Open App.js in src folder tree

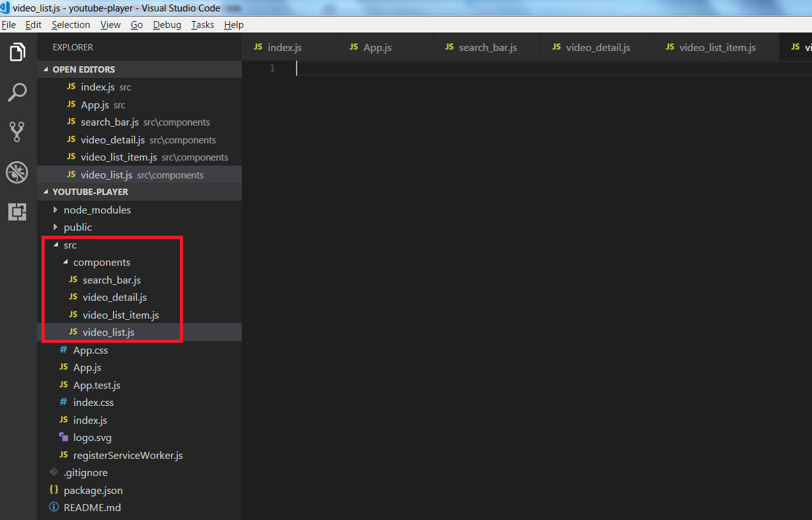[x=139, y=367]
